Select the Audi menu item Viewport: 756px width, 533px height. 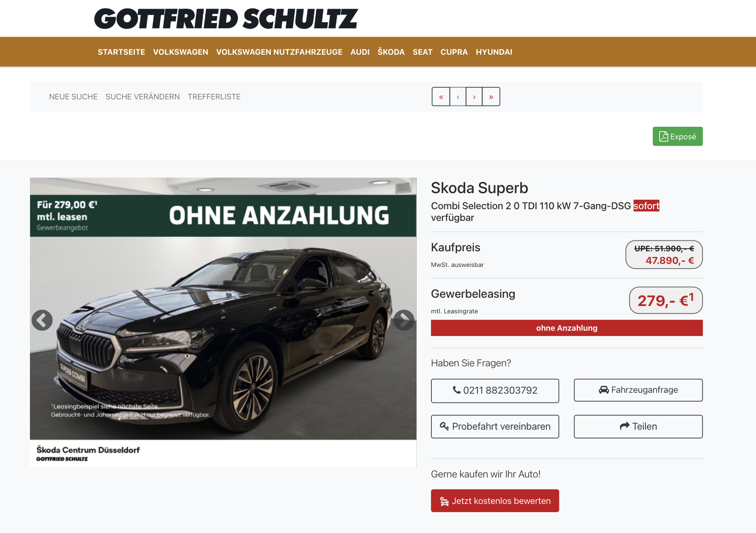(360, 52)
